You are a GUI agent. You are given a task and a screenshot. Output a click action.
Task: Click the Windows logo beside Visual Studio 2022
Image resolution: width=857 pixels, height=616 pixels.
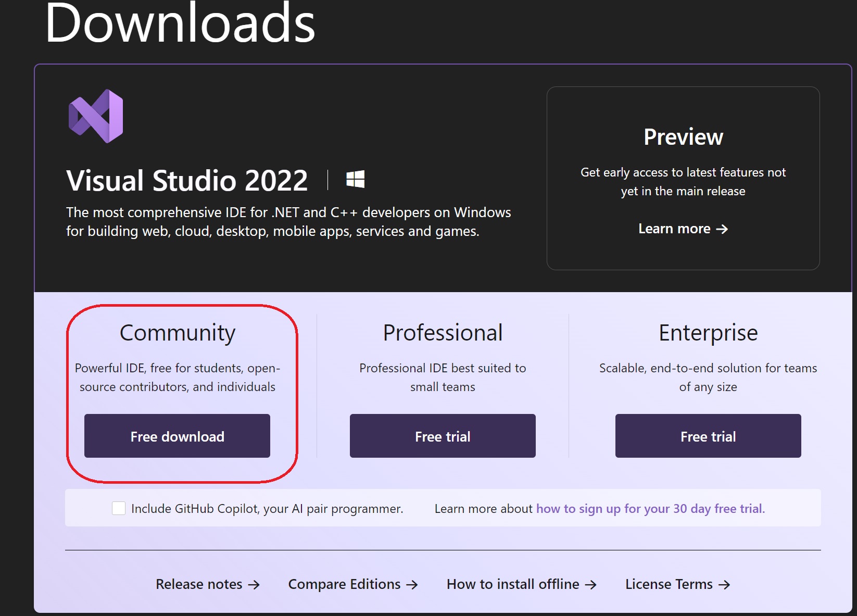[355, 180]
